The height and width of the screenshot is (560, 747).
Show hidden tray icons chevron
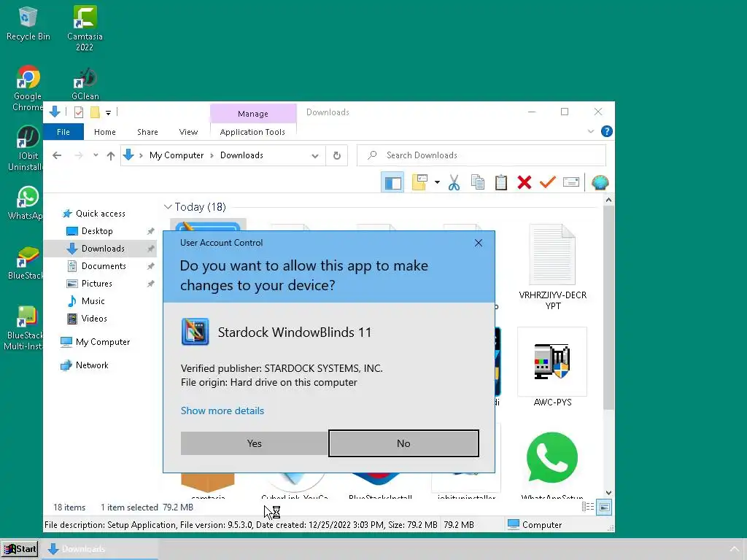pyautogui.click(x=734, y=549)
